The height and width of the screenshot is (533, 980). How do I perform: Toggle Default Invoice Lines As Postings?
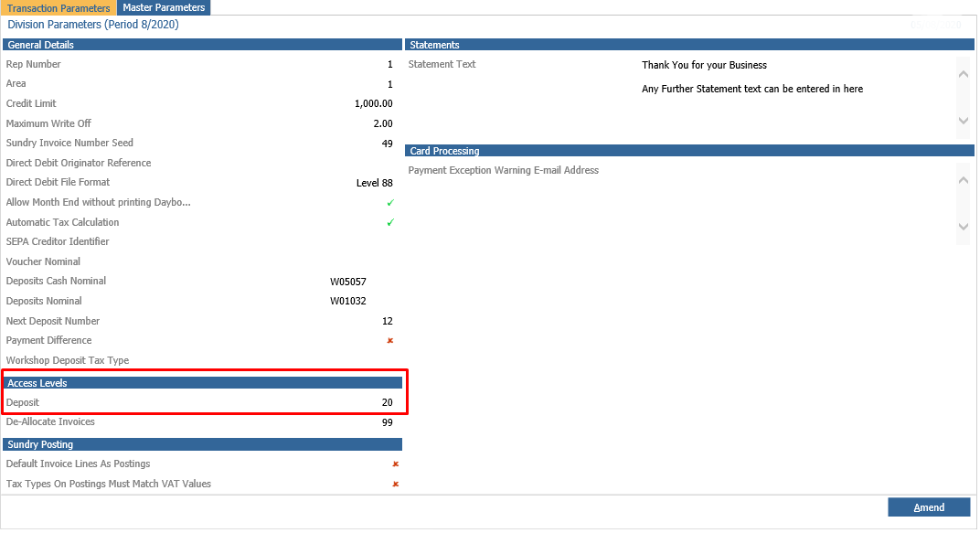[395, 464]
